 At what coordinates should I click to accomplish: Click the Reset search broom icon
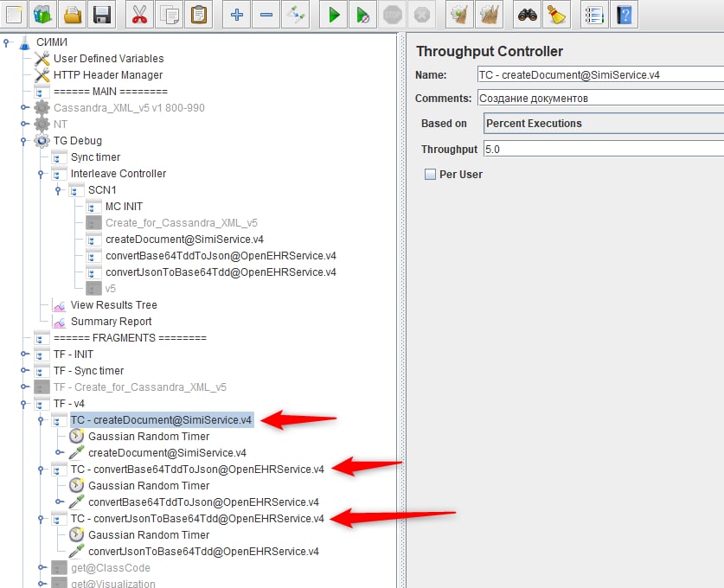click(556, 15)
